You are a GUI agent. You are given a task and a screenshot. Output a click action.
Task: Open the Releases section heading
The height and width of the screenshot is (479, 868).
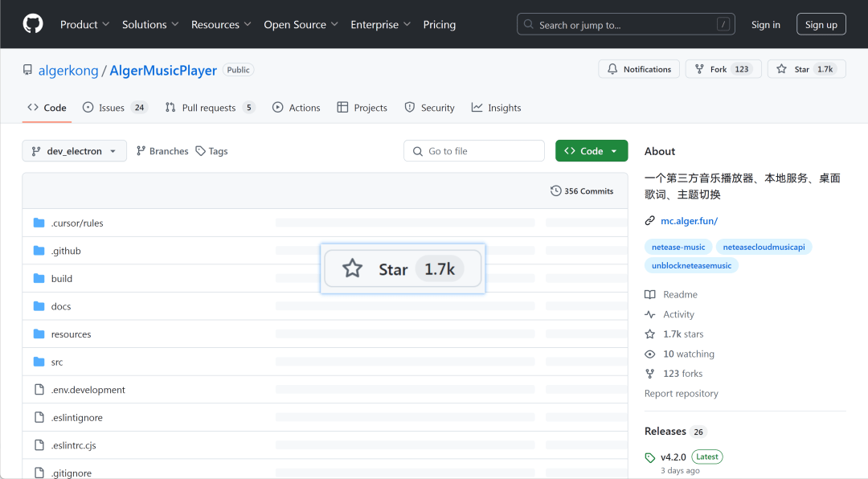coord(665,431)
